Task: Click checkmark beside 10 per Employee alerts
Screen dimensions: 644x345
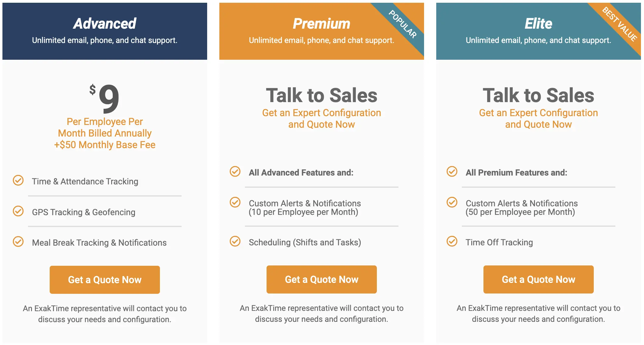Action: point(235,202)
